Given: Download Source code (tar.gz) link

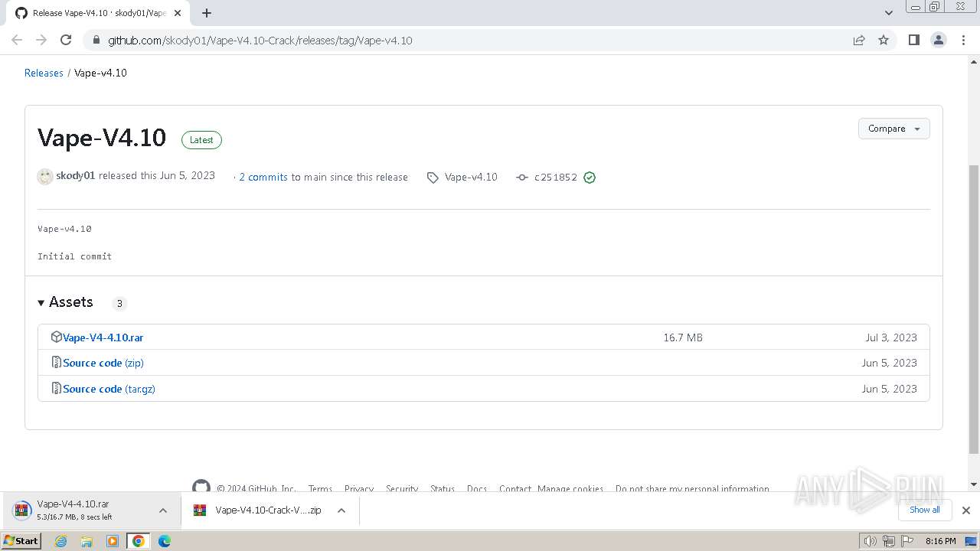Looking at the screenshot, I should [x=109, y=389].
